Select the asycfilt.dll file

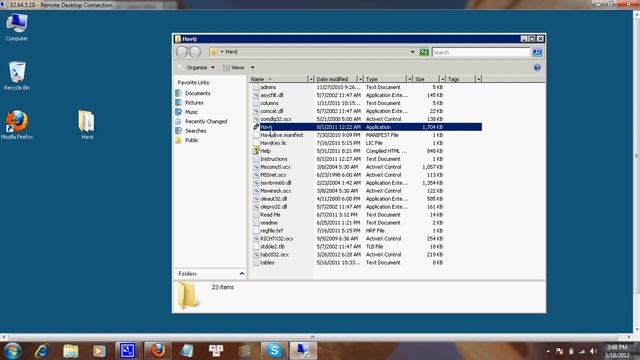[271, 95]
